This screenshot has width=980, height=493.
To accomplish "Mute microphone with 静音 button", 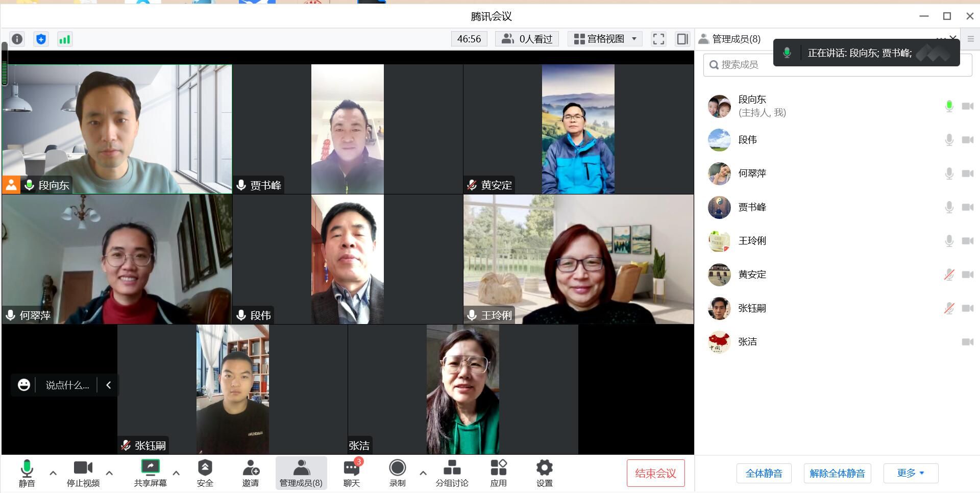I will 27,473.
